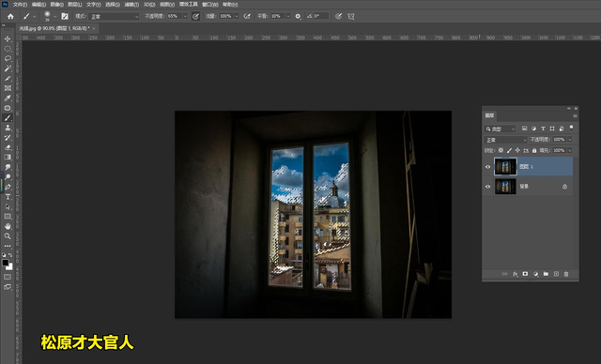
Task: Create new group folder icon
Action: [546, 274]
